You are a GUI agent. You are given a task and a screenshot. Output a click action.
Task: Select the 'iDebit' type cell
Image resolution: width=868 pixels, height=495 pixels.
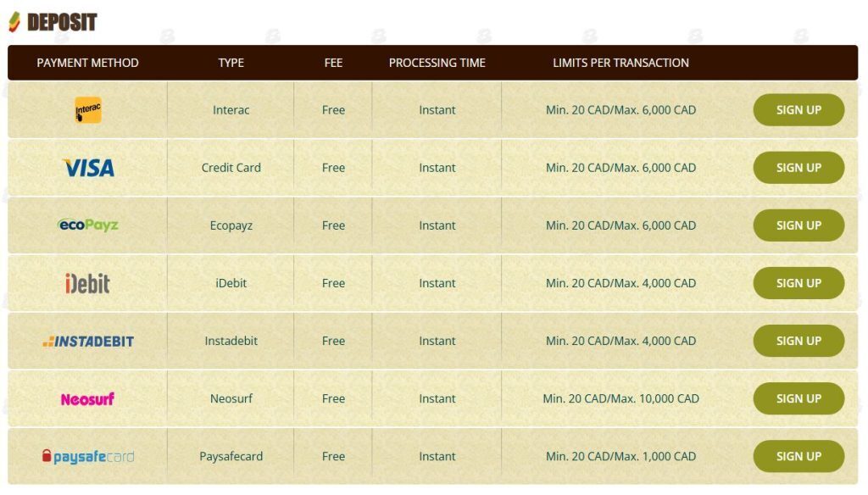231,283
